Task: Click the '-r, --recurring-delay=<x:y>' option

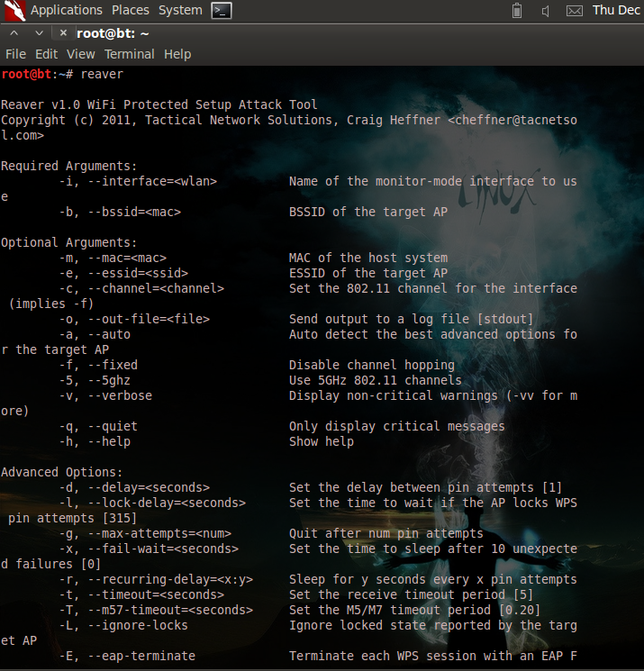Action: tap(156, 579)
